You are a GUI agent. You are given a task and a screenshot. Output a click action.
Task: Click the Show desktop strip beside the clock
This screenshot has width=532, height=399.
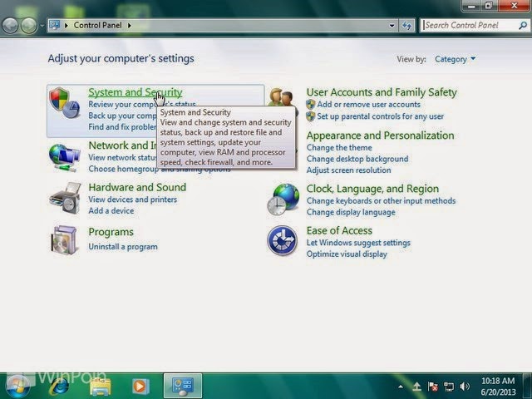click(x=527, y=386)
